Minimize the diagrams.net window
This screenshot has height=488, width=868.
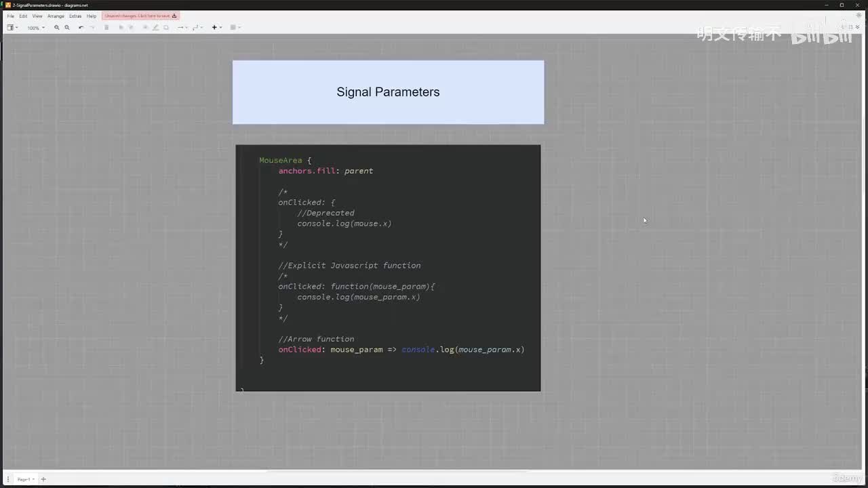coord(827,5)
